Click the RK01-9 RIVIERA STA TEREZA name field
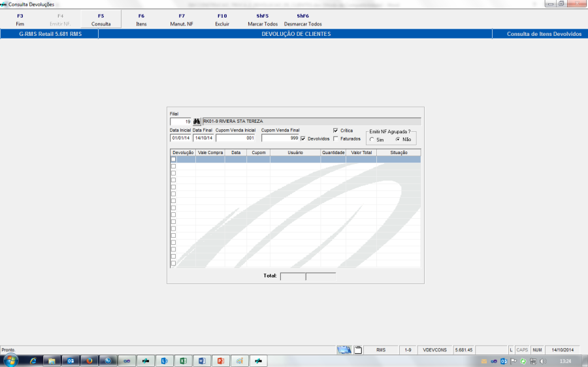The image size is (588, 367). (x=312, y=121)
